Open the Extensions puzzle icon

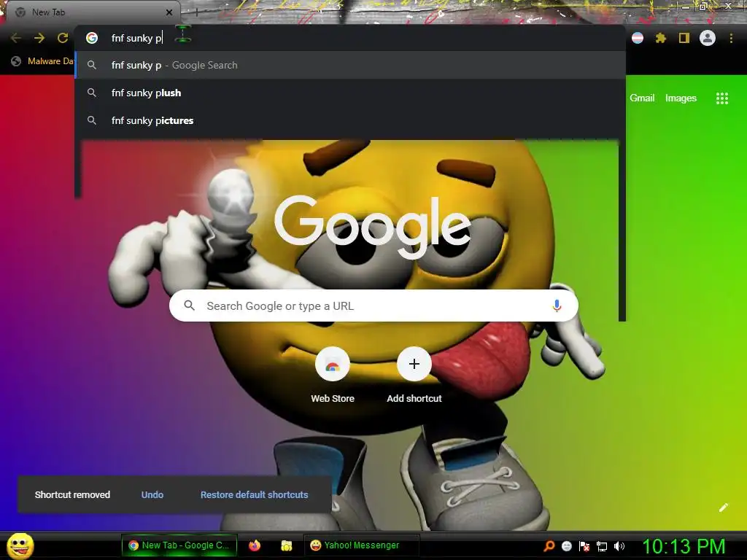click(x=661, y=38)
